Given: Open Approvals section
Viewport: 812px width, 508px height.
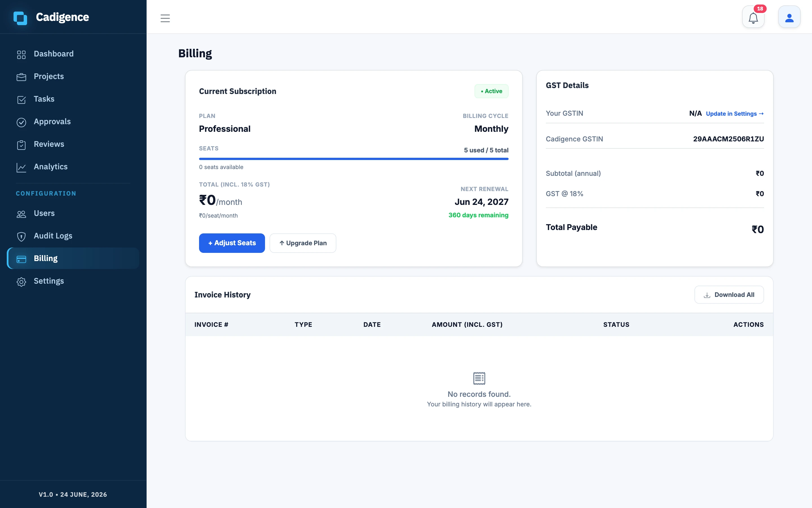Looking at the screenshot, I should pyautogui.click(x=73, y=121).
